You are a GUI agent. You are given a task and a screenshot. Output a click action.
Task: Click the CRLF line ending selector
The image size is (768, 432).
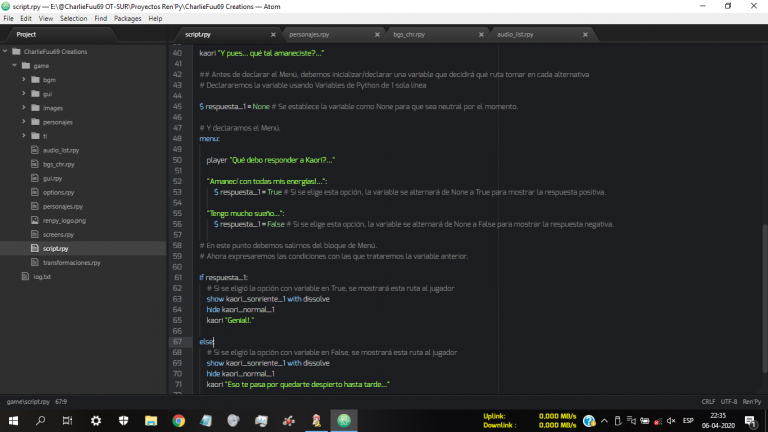pos(706,400)
